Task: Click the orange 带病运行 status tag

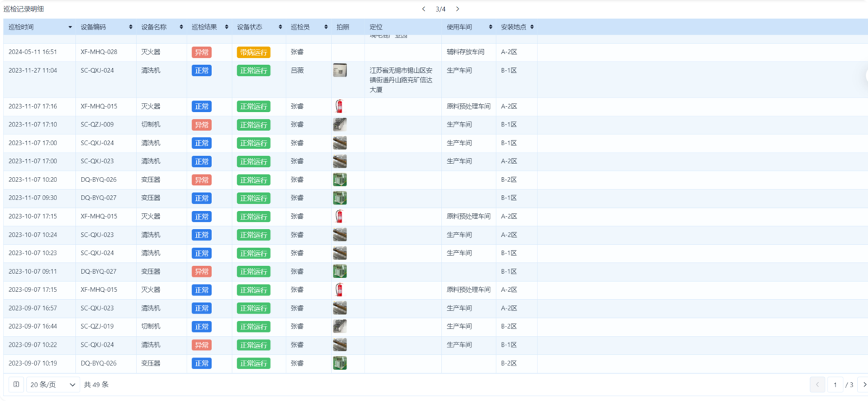Action: [x=253, y=53]
